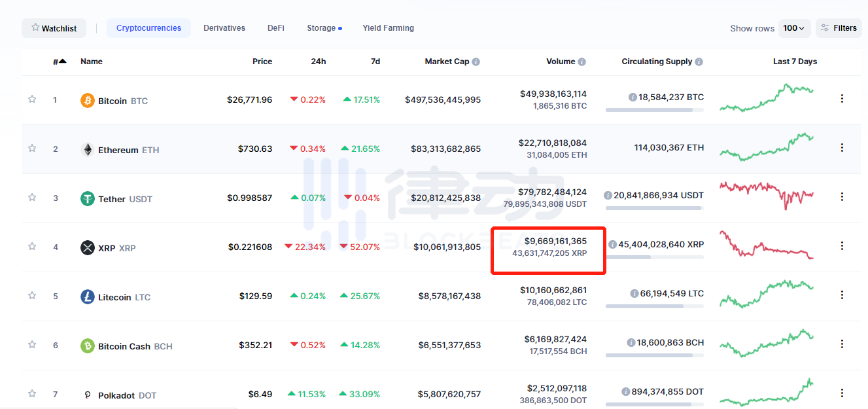
Task: Click Tether volume $79,782,484,124
Action: (553, 192)
